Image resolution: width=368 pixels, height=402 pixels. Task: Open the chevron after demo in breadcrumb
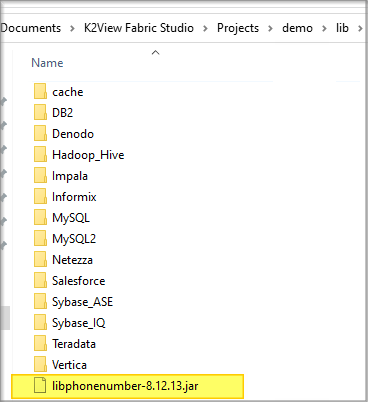coord(324,29)
